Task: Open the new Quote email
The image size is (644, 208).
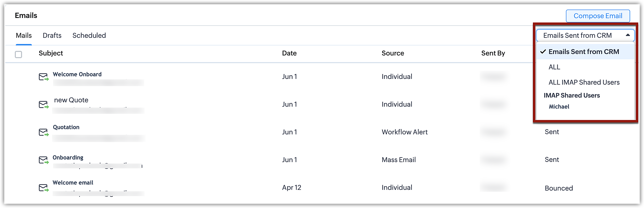Action: pos(71,100)
